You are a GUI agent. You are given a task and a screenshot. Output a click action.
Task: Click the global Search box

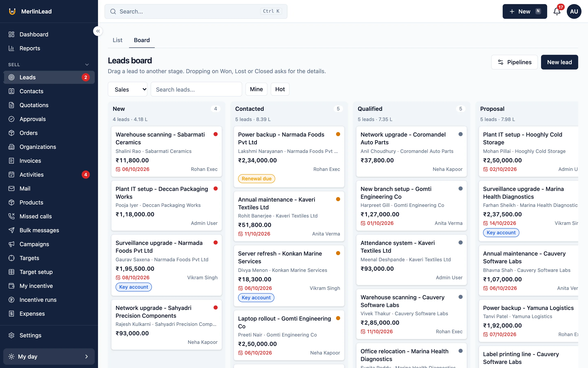point(196,11)
